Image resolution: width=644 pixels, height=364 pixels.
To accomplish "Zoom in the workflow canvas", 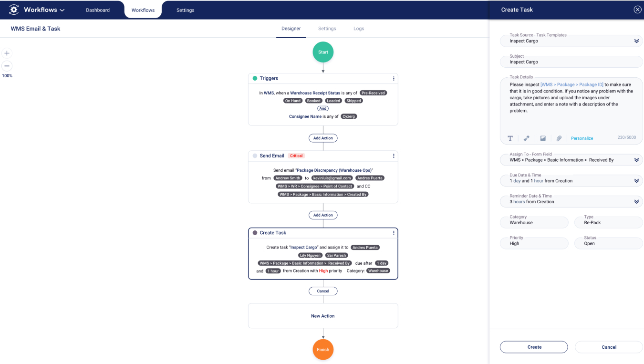I will (x=7, y=53).
